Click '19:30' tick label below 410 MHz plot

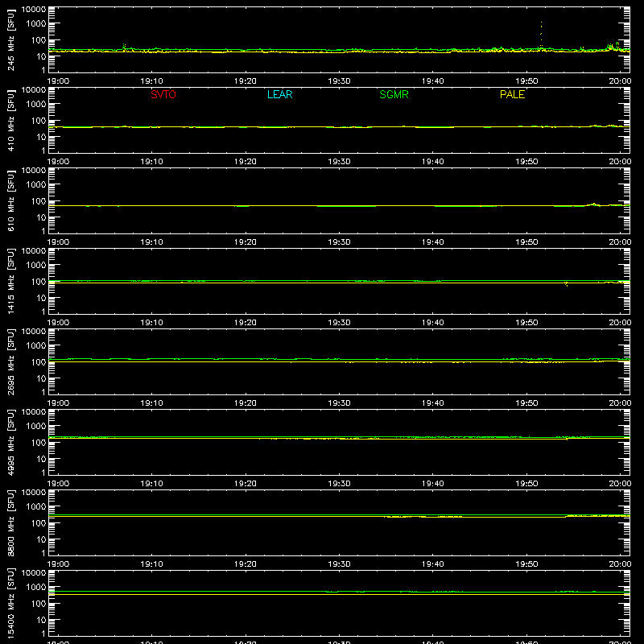(x=339, y=162)
